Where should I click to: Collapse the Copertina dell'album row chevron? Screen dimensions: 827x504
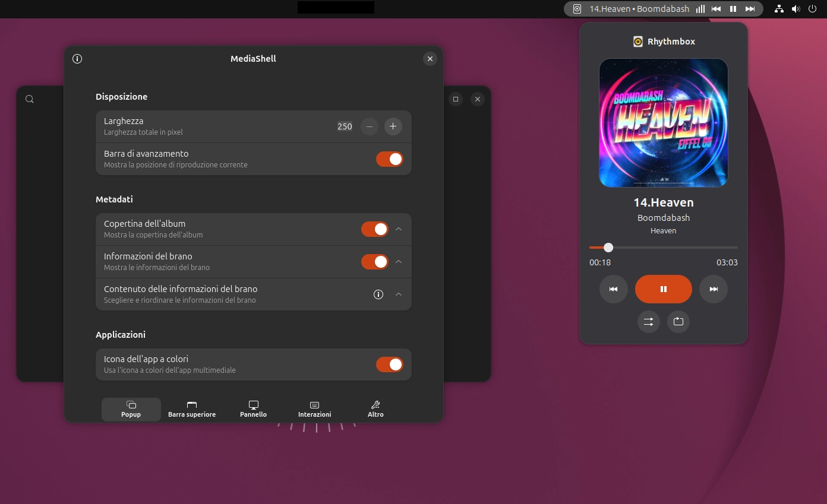pyautogui.click(x=399, y=229)
